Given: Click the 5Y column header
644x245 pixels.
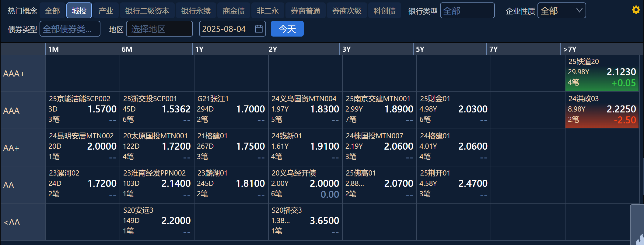Looking at the screenshot, I should (450, 49).
